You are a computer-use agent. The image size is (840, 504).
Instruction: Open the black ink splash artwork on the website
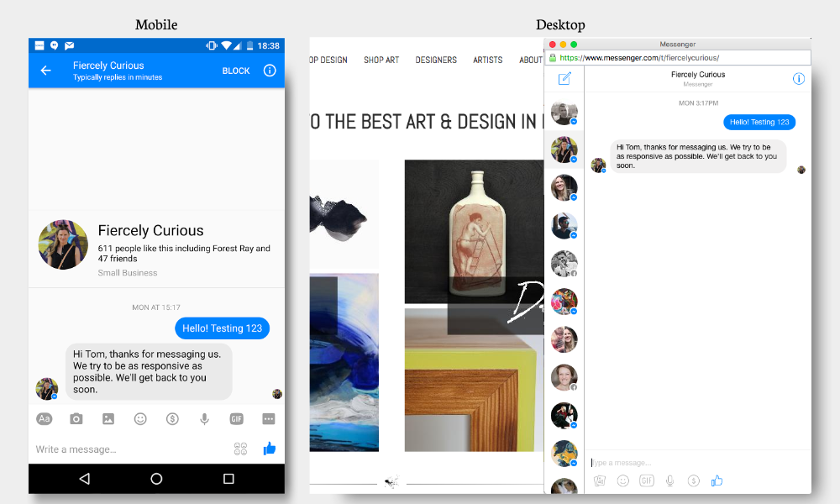[x=344, y=214]
